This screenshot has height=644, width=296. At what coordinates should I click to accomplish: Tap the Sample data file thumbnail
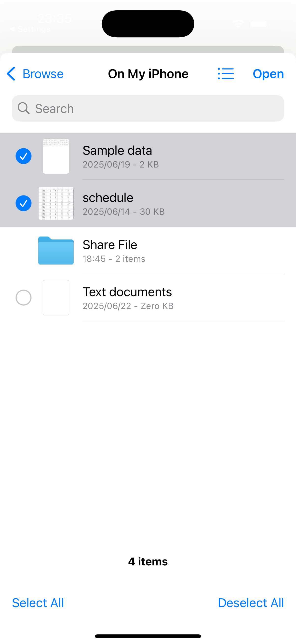click(x=56, y=156)
